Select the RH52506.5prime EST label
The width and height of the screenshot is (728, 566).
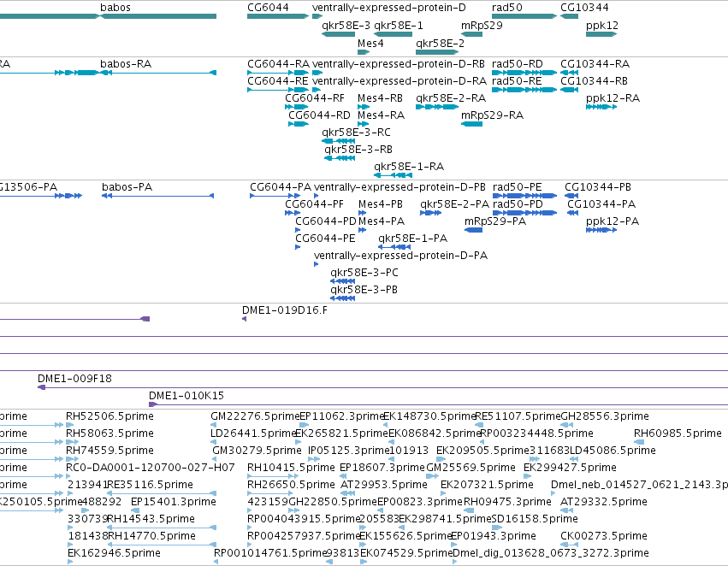pos(109,416)
